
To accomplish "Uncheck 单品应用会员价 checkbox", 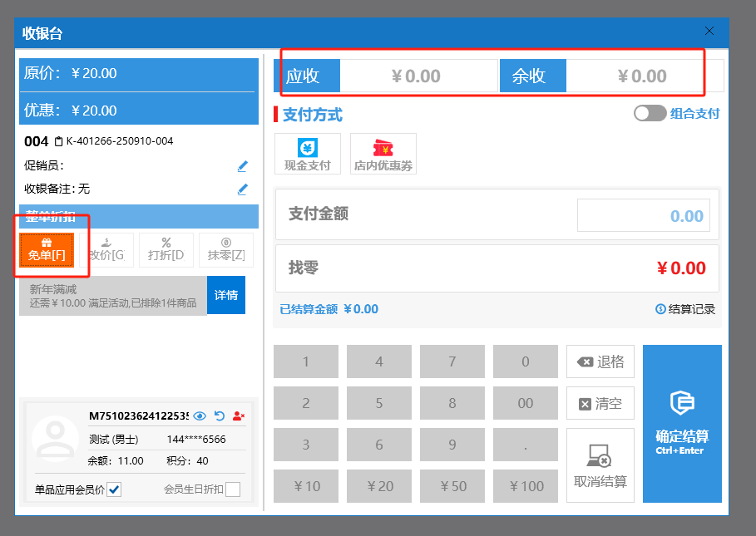I will 114,489.
